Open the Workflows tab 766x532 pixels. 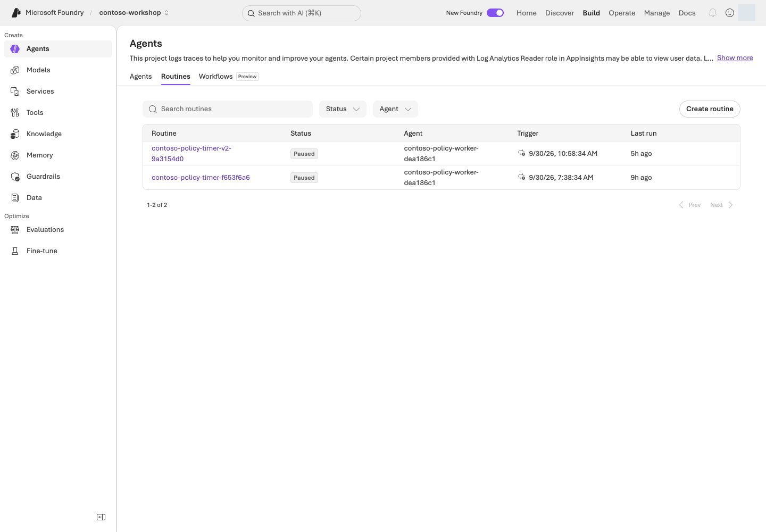[x=228, y=77]
